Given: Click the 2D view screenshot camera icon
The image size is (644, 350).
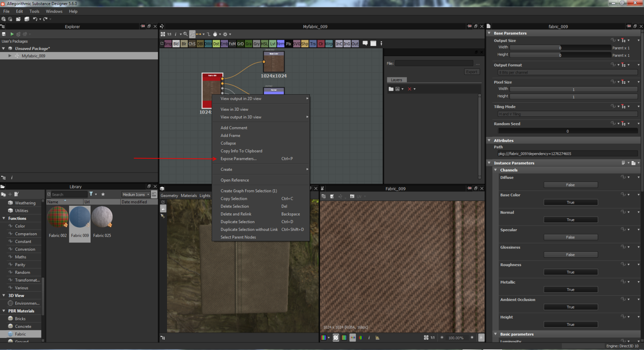Looking at the screenshot, I should [352, 197].
